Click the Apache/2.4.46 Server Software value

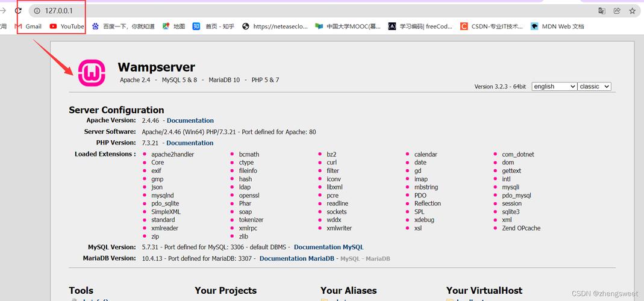pyautogui.click(x=229, y=132)
